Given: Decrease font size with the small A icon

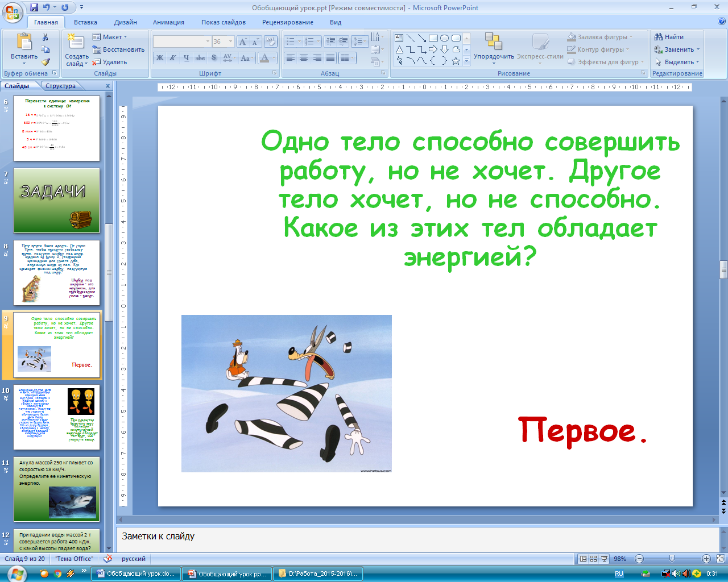Looking at the screenshot, I should point(255,41).
